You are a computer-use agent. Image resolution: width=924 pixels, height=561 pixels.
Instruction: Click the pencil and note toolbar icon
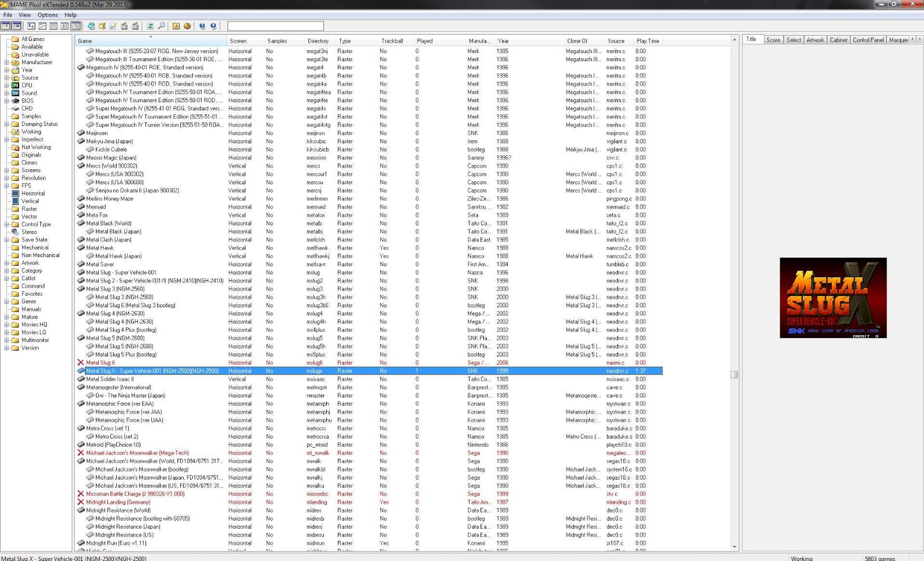tap(113, 26)
